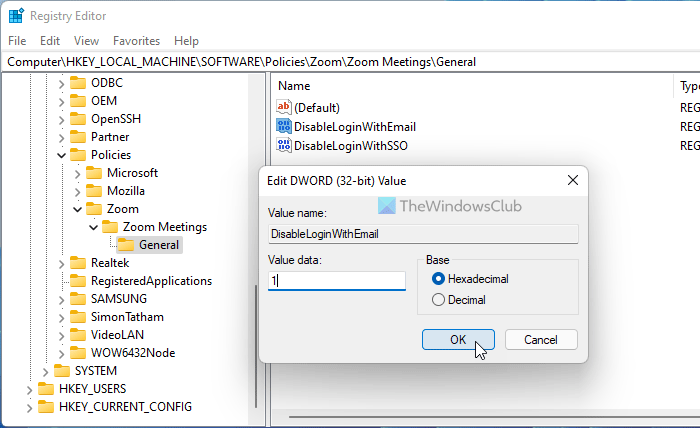Collapse the Zoom tree node
Screen dimensions: 700x428
(x=78, y=209)
